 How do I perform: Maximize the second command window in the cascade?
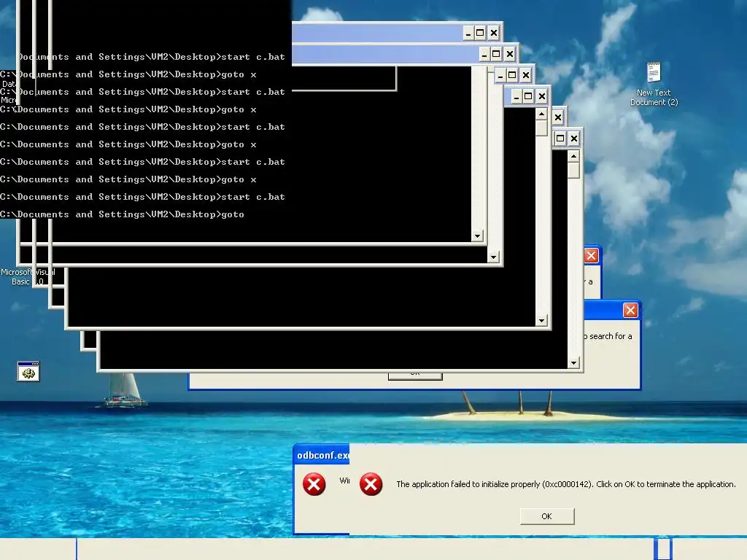(496, 54)
